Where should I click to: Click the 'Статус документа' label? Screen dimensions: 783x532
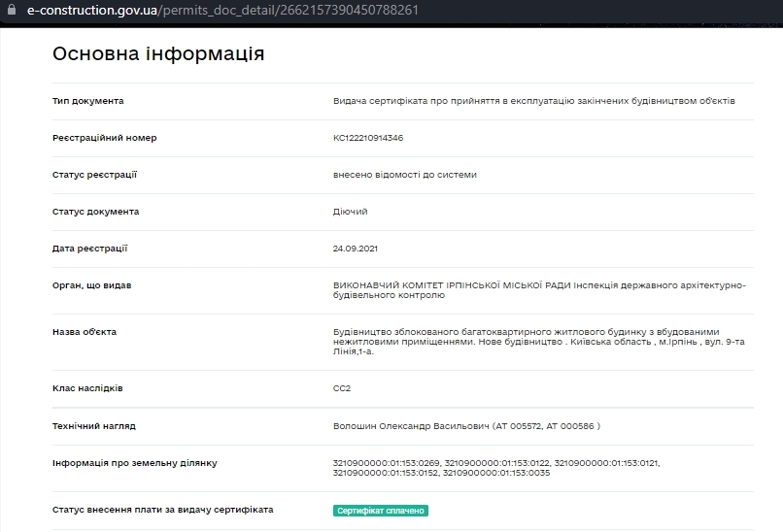tap(96, 212)
